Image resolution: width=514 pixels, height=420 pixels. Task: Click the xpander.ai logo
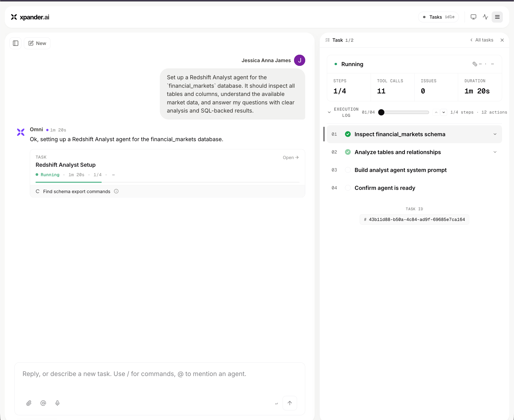click(x=30, y=17)
